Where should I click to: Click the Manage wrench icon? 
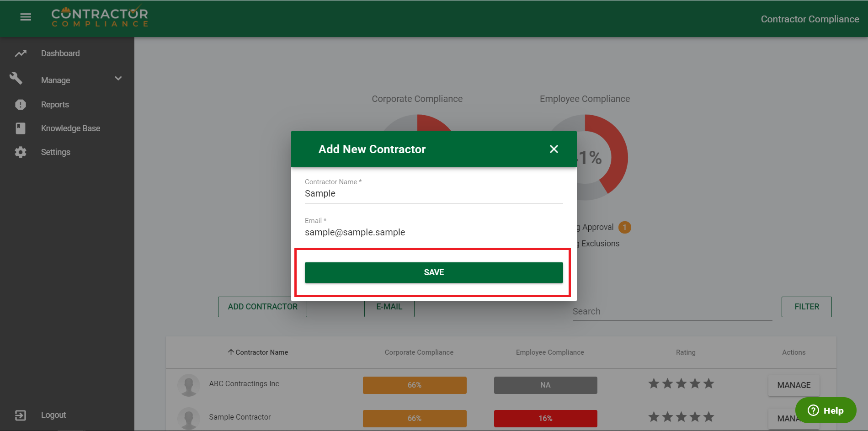tap(16, 79)
